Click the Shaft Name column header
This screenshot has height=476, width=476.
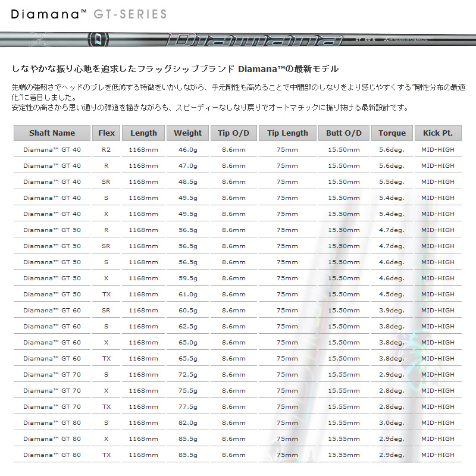tap(52, 133)
